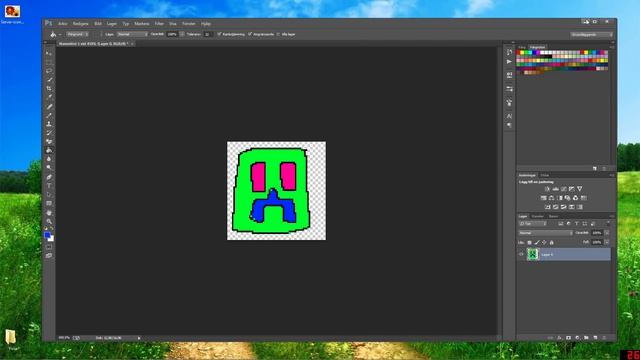Select the Hand tool
Image resolution: width=640 pixels, height=360 pixels.
pos(49,213)
